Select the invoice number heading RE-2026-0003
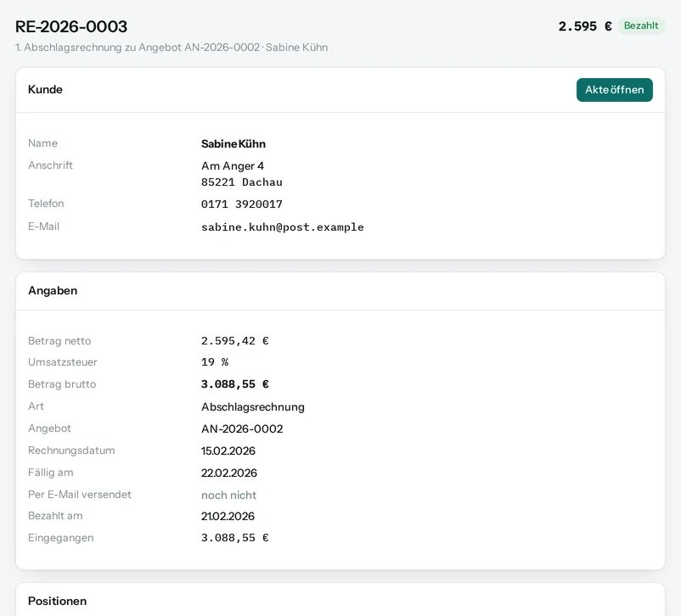 click(71, 26)
